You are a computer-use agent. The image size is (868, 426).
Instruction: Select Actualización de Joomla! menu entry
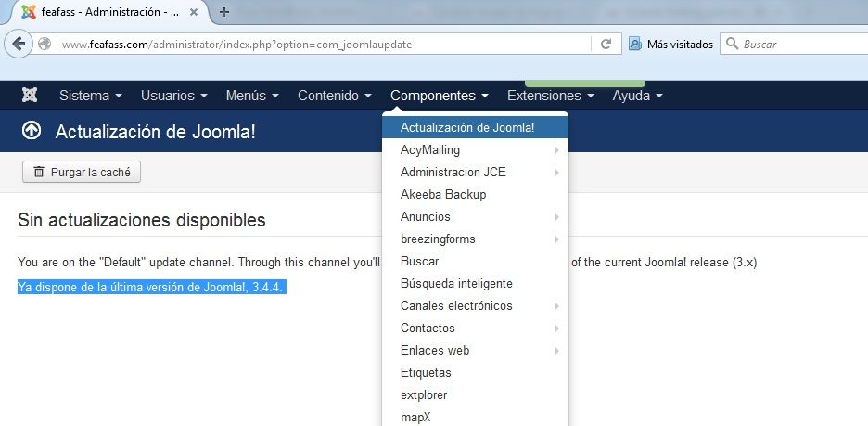[475, 127]
